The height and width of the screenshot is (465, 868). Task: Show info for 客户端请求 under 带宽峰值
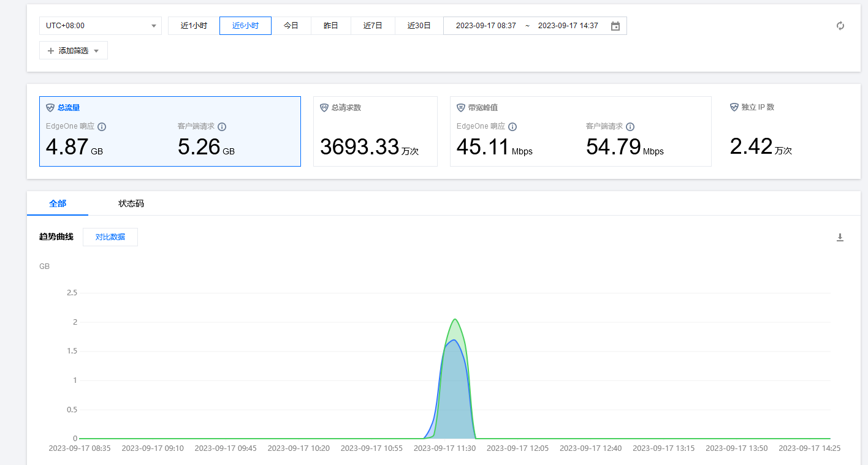(x=630, y=127)
